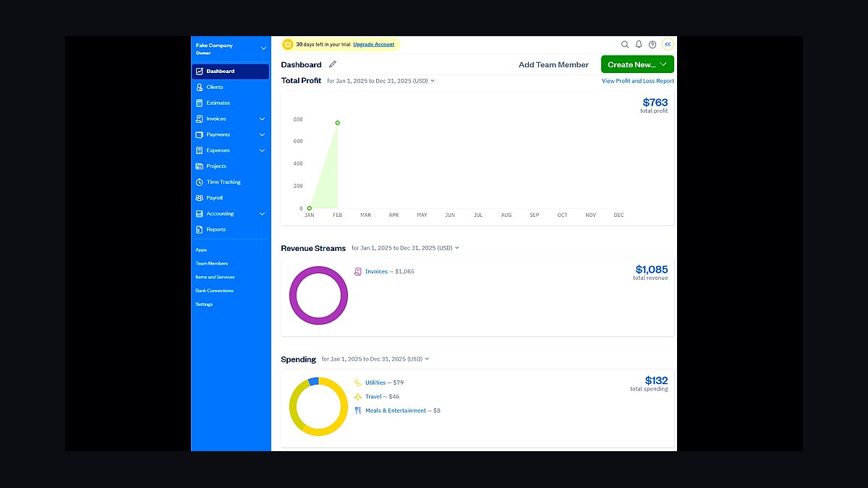Expand the Payments submenu chevron
Viewport: 868px width, 488px height.
(x=262, y=134)
